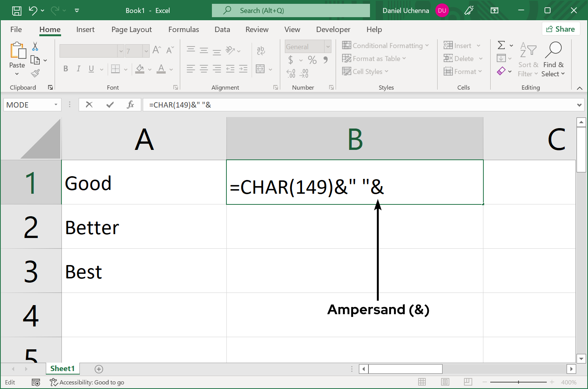Open the Formulas ribbon tab
Screen dimensions: 588x389
[x=184, y=29]
